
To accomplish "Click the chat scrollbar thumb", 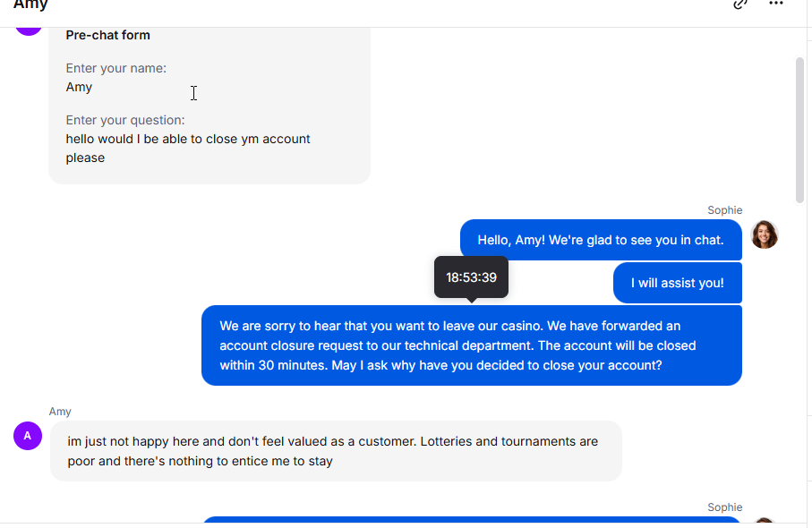I will (799, 130).
